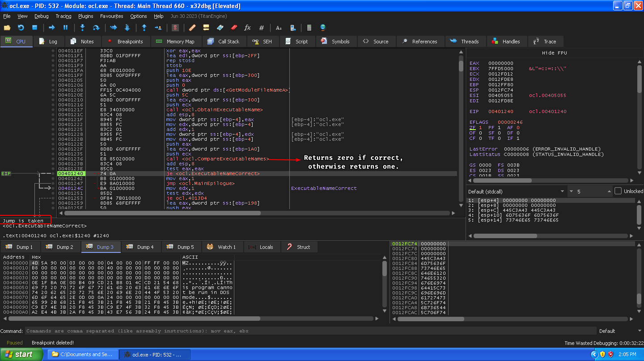Click the Step Into toolbar icon
Image resolution: width=644 pixels, height=361 pixels.
tap(82, 28)
